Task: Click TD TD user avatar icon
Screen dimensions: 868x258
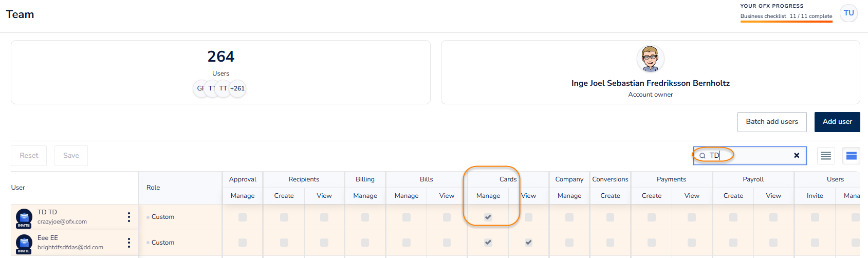Action: click(x=24, y=217)
